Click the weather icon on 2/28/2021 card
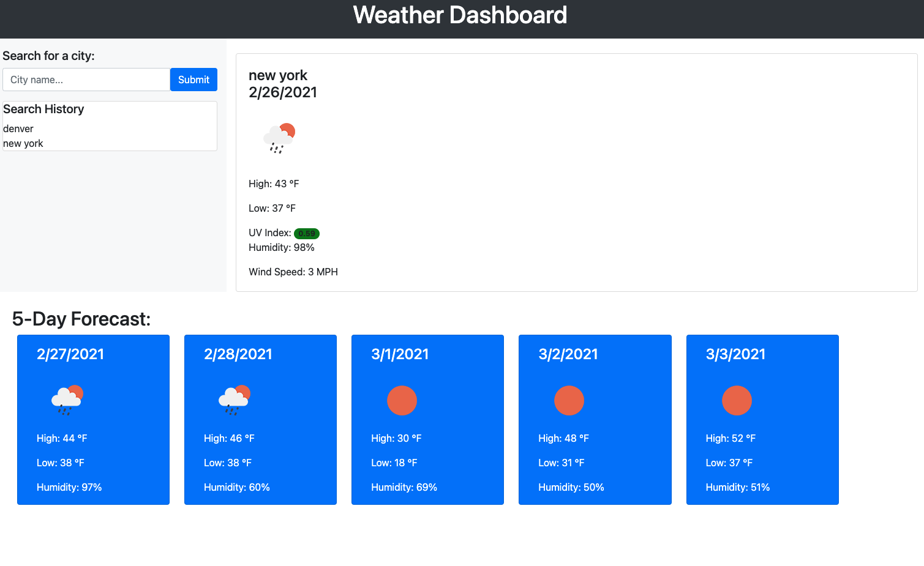Screen dimensions: 924x566 pos(235,400)
